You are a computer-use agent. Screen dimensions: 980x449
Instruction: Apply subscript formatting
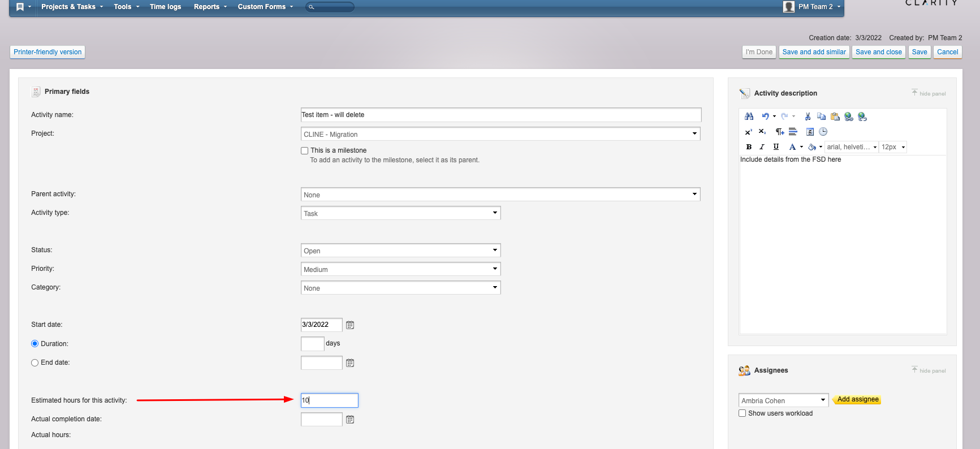(x=762, y=132)
